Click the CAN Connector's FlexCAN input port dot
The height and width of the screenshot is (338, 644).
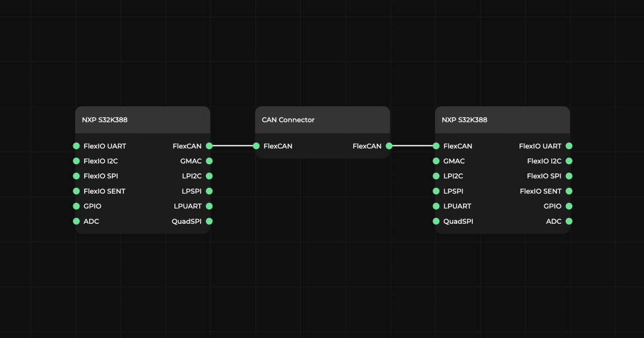pyautogui.click(x=256, y=146)
